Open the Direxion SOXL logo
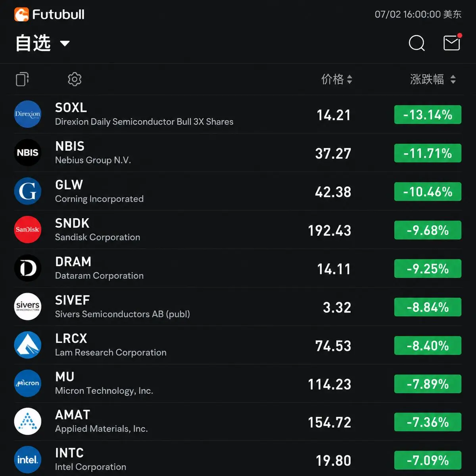The width and height of the screenshot is (476, 476). point(28,114)
